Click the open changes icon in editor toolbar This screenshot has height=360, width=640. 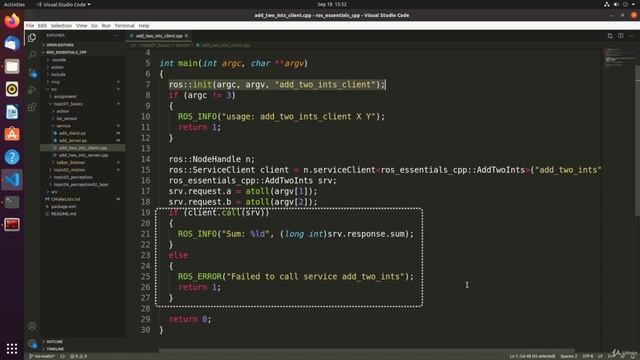point(610,36)
